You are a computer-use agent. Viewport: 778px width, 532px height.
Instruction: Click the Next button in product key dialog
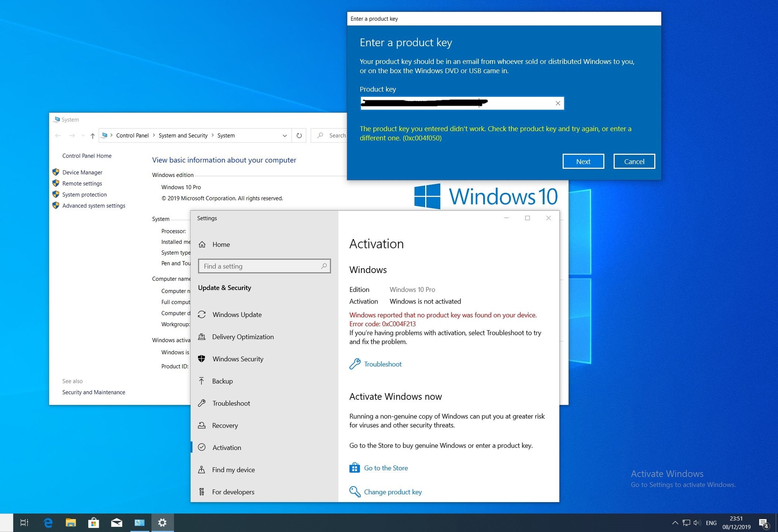pyautogui.click(x=583, y=161)
